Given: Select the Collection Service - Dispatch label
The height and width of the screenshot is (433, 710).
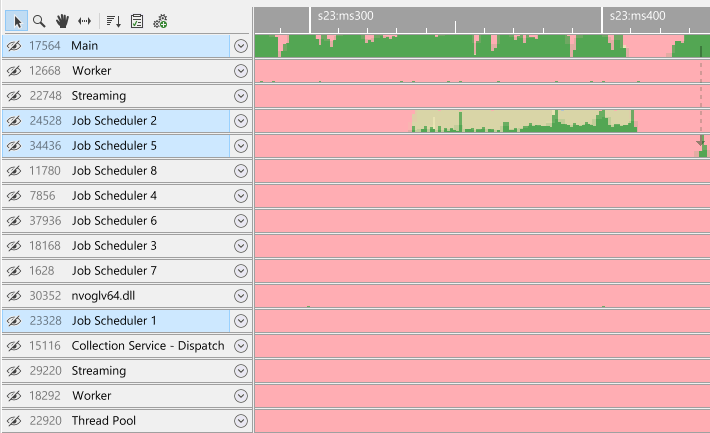Looking at the screenshot, I should pyautogui.click(x=148, y=346).
